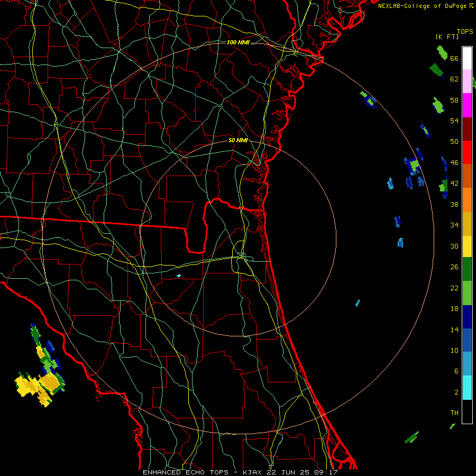
Task: Pick the cyan legend swatch
Action: 467,388
